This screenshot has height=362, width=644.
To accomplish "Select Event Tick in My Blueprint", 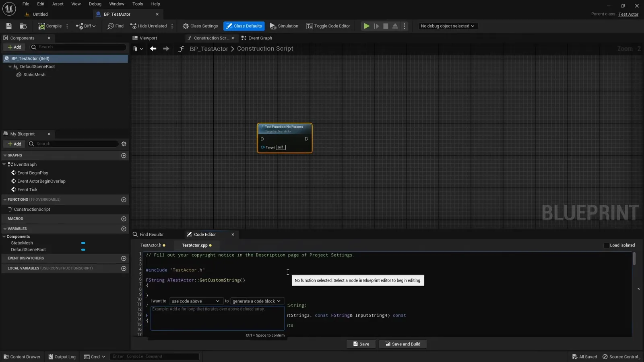I will (27, 190).
